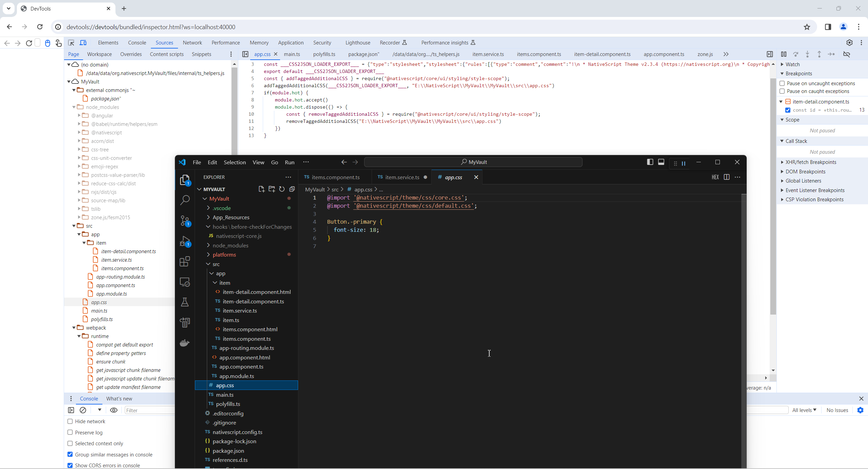Viewport: 868px width, 469px height.
Task: Click the Step into next function call icon
Action: coord(807,54)
